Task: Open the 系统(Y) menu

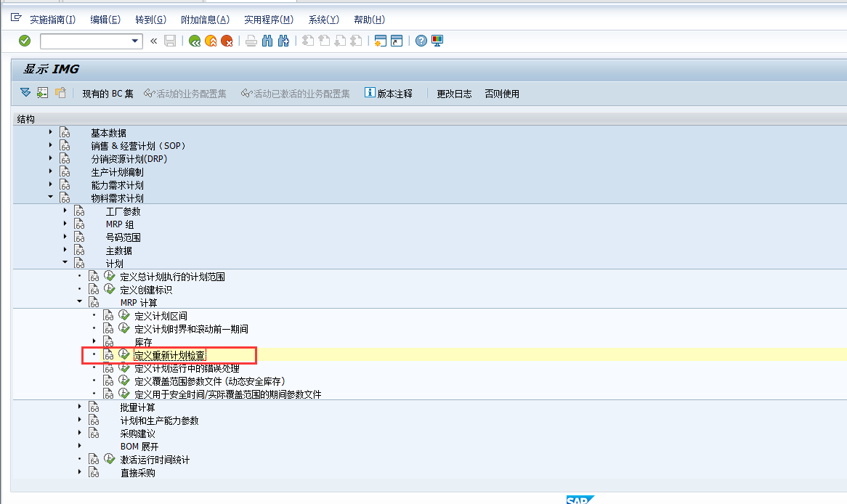Action: coord(323,20)
